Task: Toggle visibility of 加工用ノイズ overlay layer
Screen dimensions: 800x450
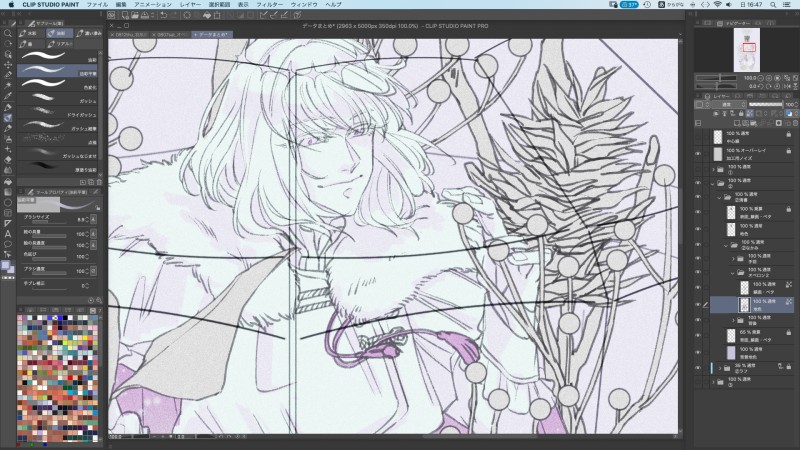Action: pos(698,154)
